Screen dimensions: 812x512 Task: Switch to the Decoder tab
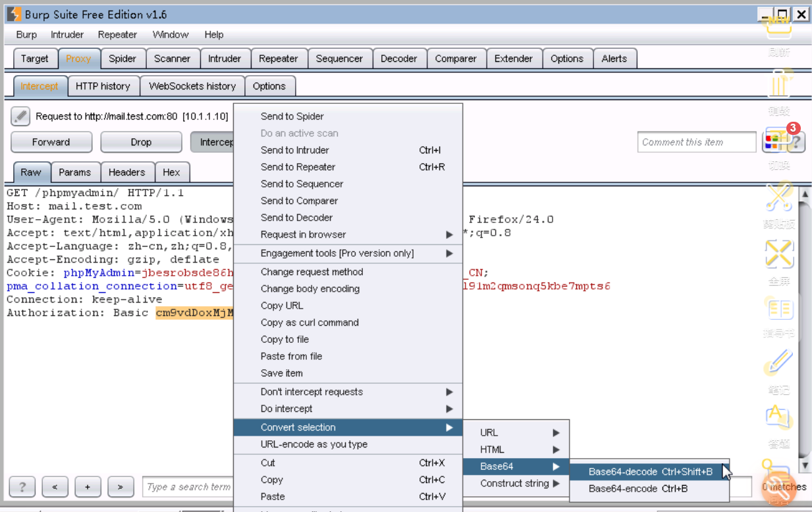click(x=399, y=59)
